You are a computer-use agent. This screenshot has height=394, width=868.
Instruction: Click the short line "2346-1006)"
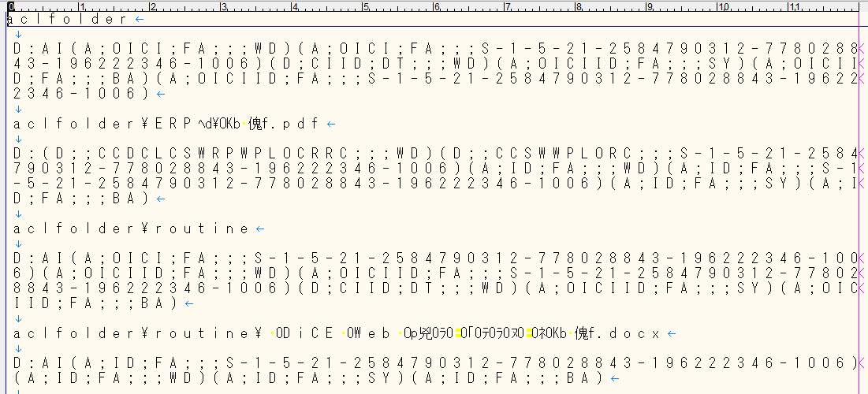(x=82, y=94)
